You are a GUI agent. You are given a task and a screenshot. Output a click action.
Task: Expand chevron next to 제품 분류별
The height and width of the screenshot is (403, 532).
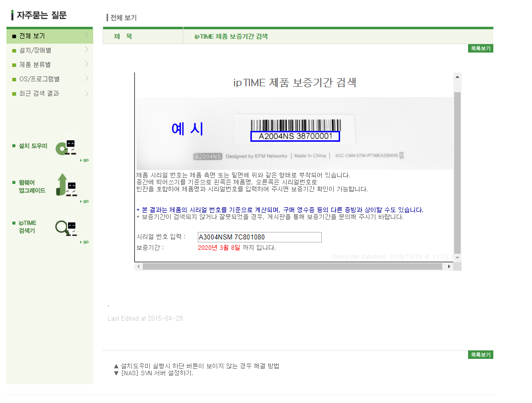click(x=87, y=64)
